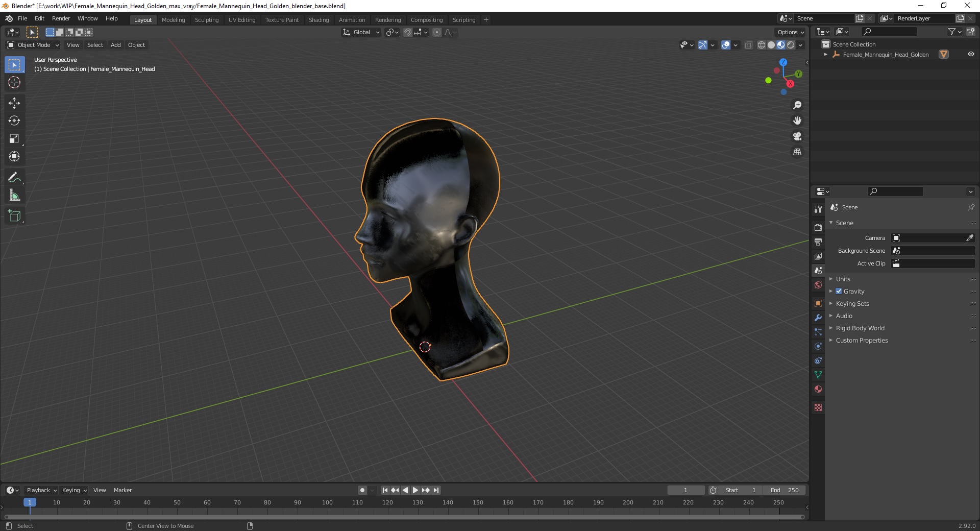Open the Playback dropdown in timeline
Image resolution: width=980 pixels, height=531 pixels.
coord(41,490)
